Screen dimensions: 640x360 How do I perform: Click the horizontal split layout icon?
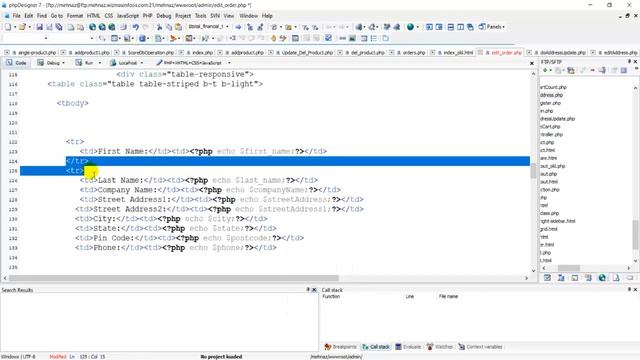click(451, 27)
